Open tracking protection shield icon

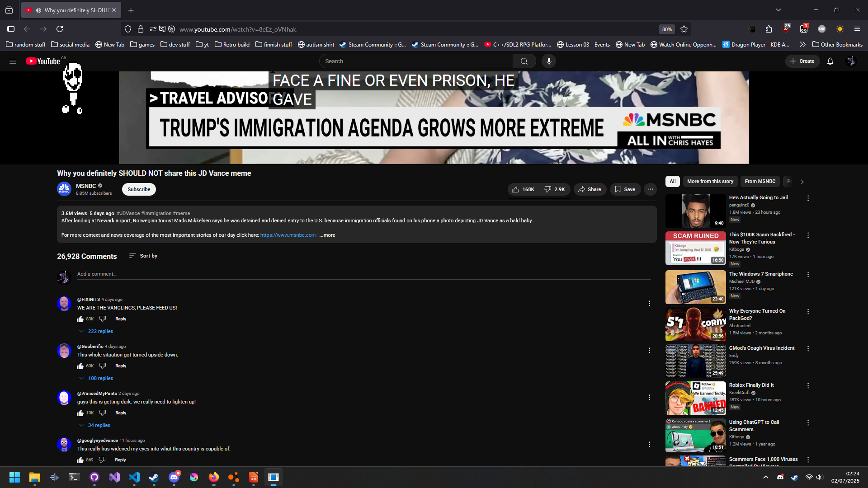[x=128, y=29]
